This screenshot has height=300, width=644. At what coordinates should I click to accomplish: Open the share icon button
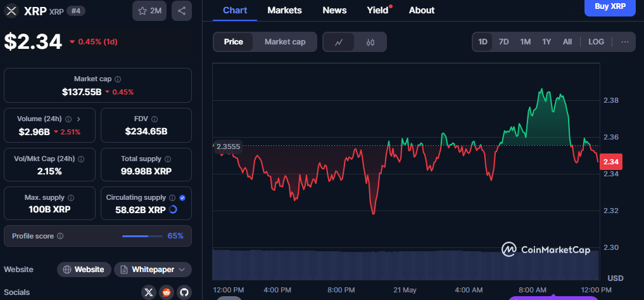click(x=182, y=11)
